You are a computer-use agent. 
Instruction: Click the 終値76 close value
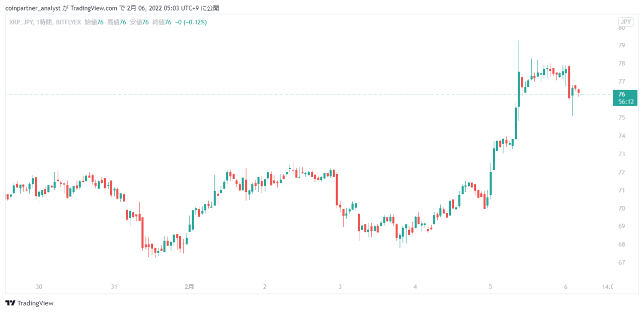coord(162,22)
